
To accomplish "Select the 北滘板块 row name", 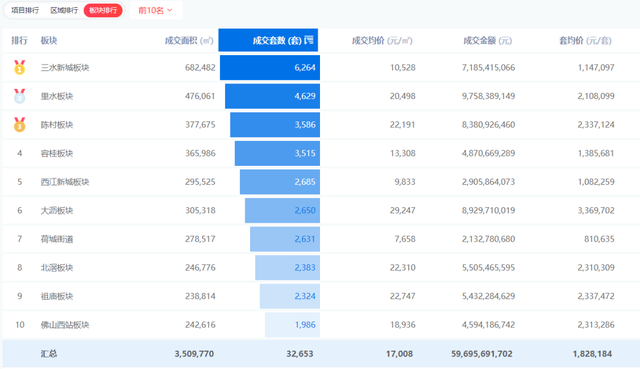I will coord(57,267).
